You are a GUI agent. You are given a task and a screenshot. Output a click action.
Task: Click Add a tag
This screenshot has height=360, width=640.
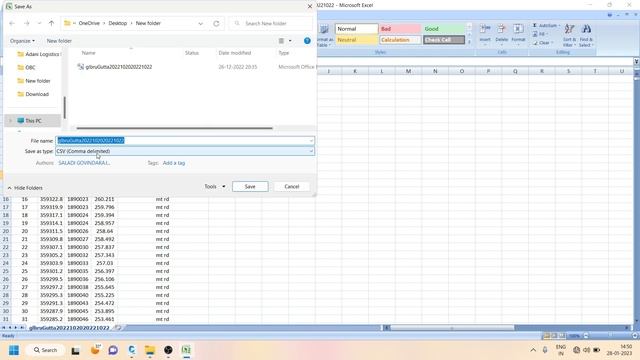174,163
